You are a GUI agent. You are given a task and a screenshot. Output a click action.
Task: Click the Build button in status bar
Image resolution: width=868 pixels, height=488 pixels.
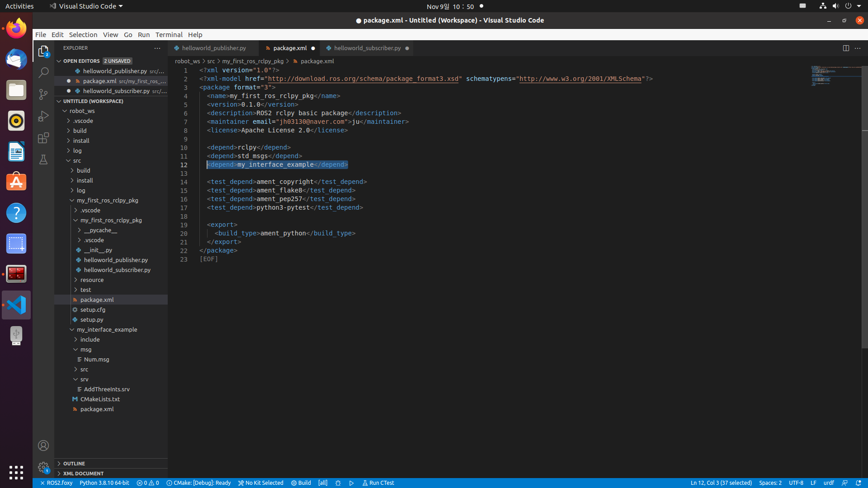[301, 483]
